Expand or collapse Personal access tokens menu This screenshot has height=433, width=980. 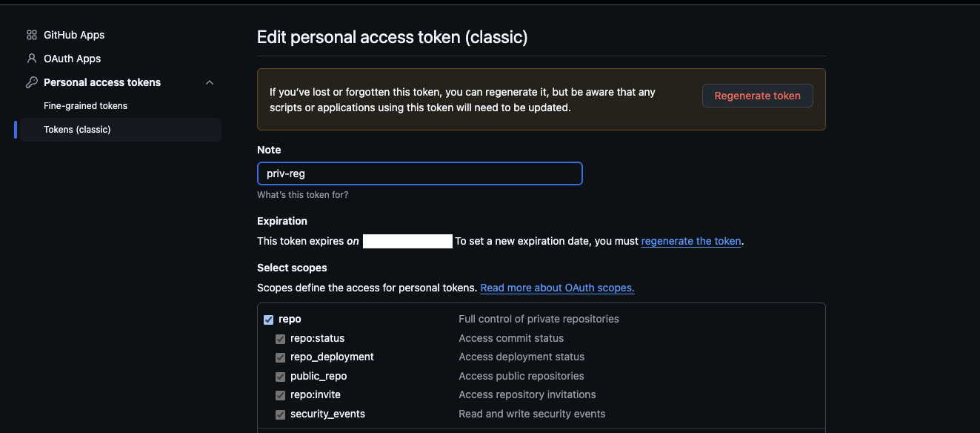click(x=102, y=82)
